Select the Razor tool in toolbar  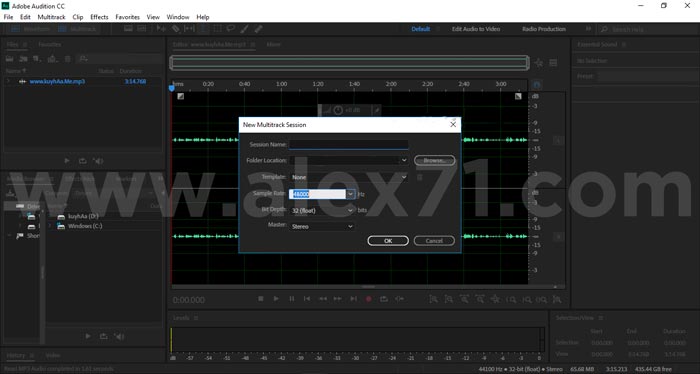[x=175, y=29]
